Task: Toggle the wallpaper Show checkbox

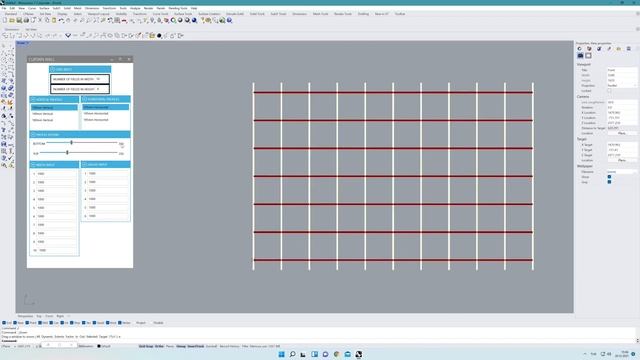Action: tap(609, 177)
